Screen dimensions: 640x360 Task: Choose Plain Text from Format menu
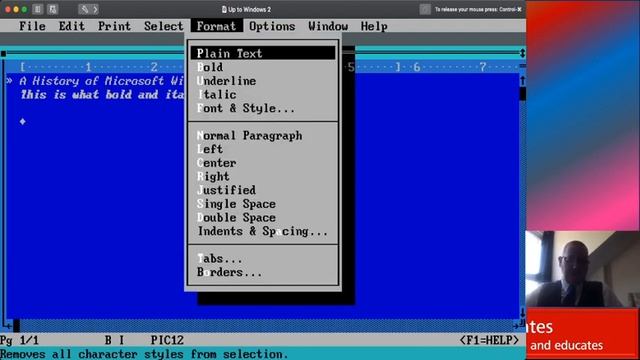263,53
